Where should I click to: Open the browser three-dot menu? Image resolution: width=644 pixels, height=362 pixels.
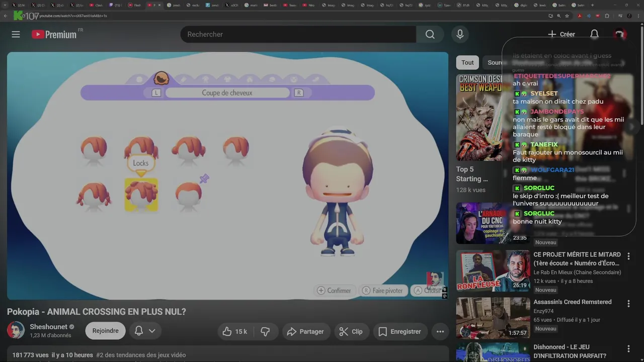(x=638, y=16)
